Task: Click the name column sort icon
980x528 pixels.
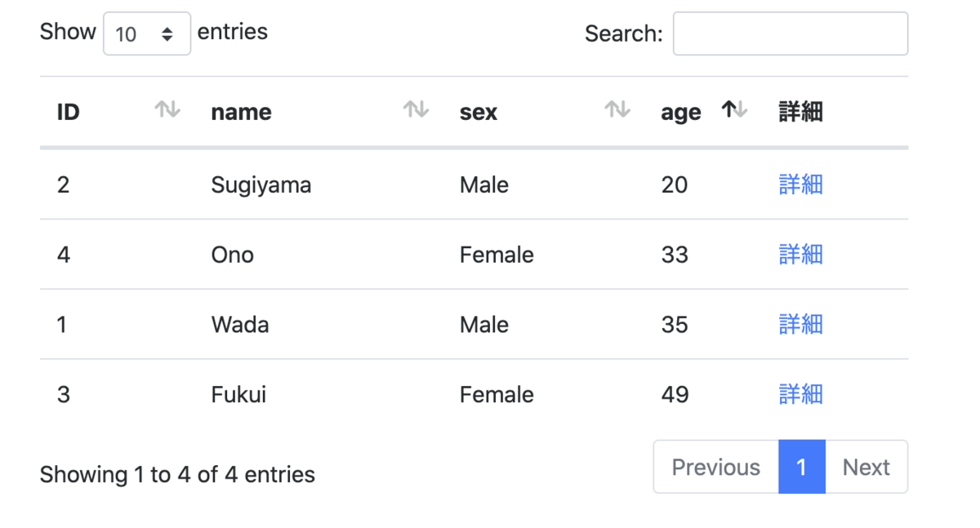Action: [416, 109]
